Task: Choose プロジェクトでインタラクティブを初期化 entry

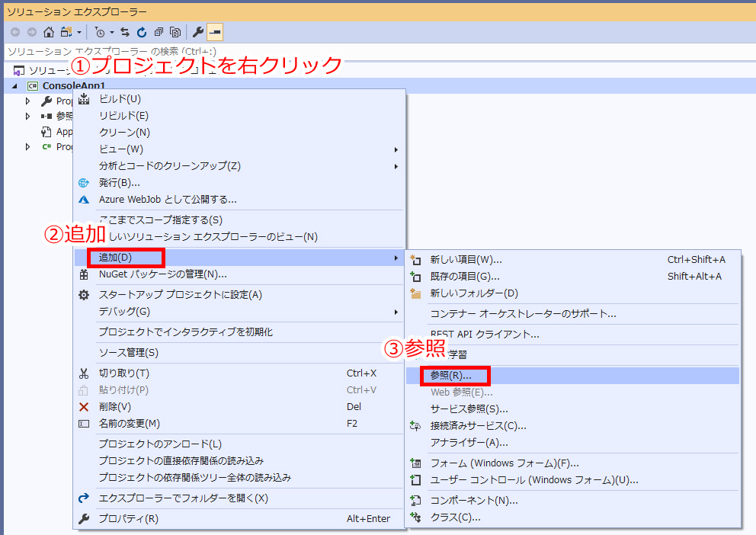Action: click(239, 332)
